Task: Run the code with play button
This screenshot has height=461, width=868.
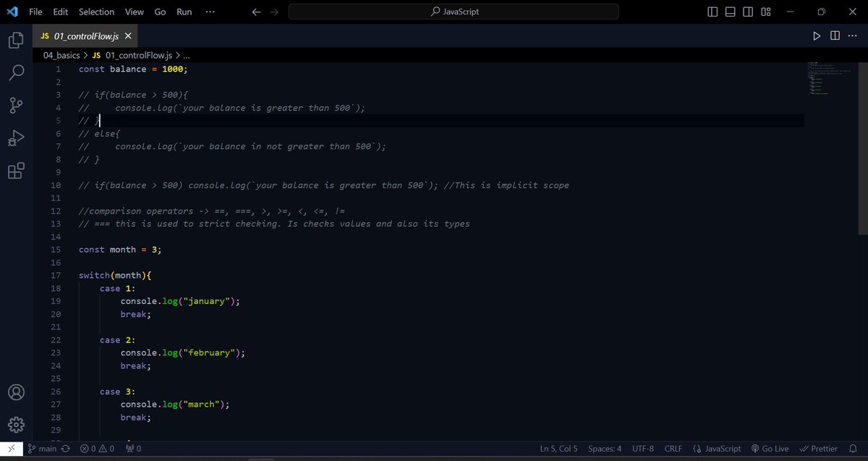Action: point(817,35)
